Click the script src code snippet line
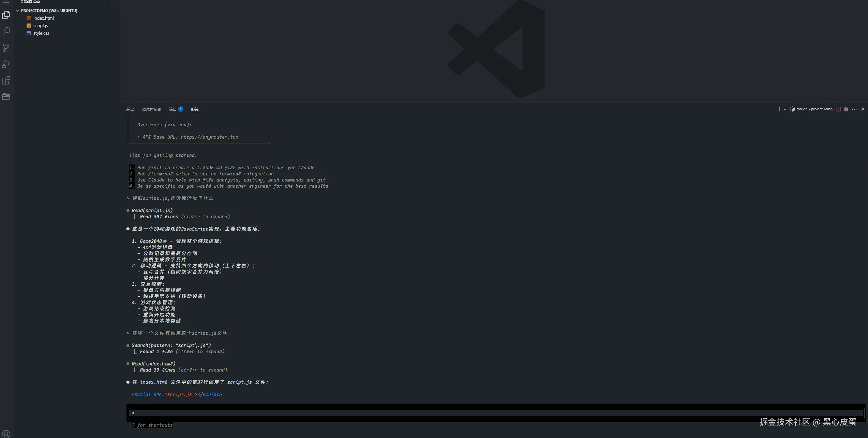This screenshot has height=438, width=868. (x=177, y=394)
